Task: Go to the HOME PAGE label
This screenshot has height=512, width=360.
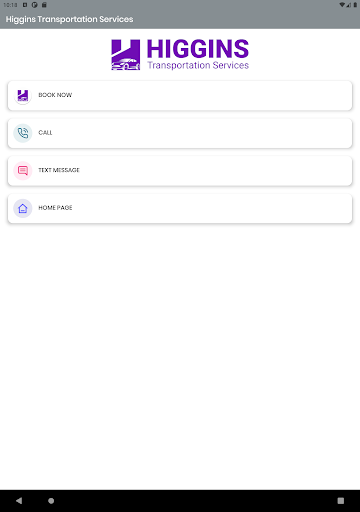Action: 55,208
